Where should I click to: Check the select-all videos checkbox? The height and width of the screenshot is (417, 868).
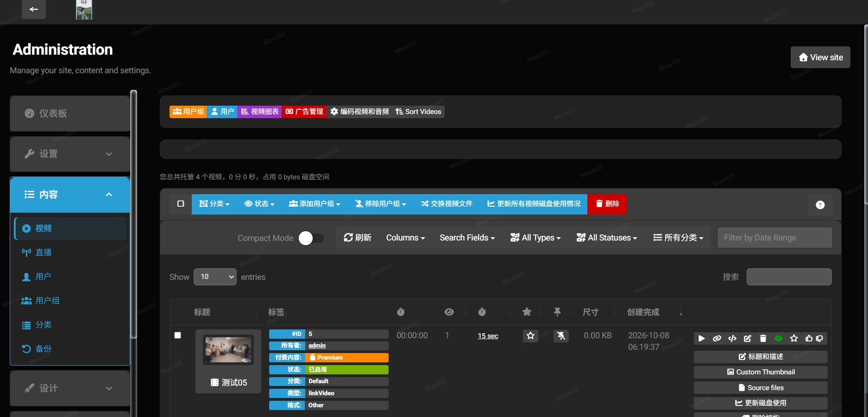pyautogui.click(x=181, y=204)
